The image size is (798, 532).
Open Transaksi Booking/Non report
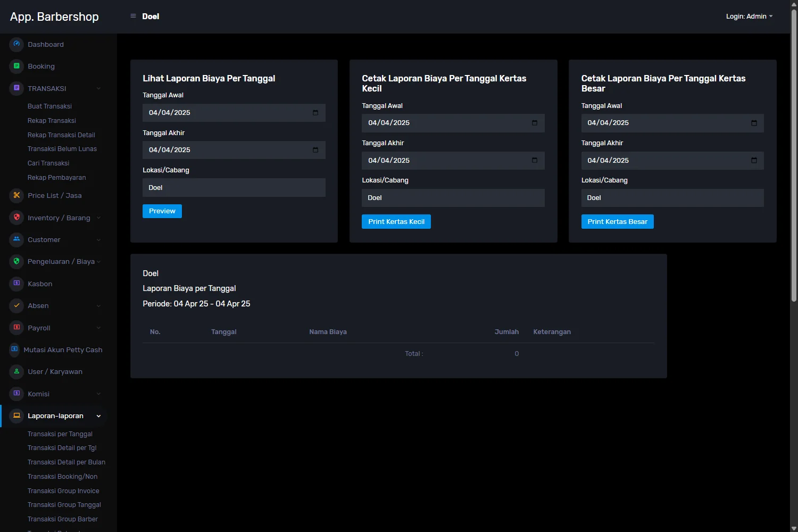[62, 477]
